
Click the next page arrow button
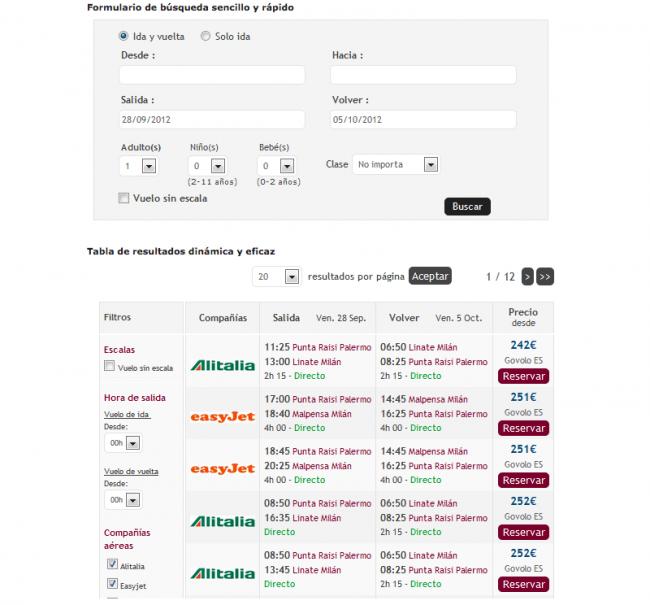point(527,276)
